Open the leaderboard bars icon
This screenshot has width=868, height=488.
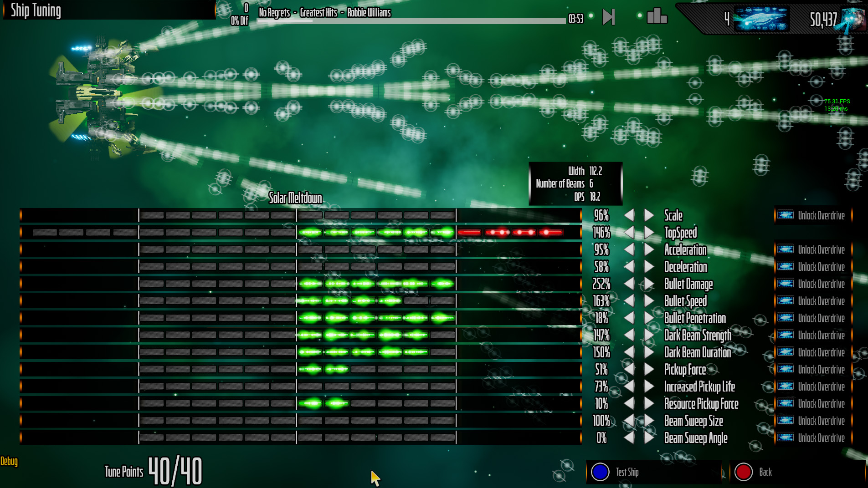tap(657, 16)
